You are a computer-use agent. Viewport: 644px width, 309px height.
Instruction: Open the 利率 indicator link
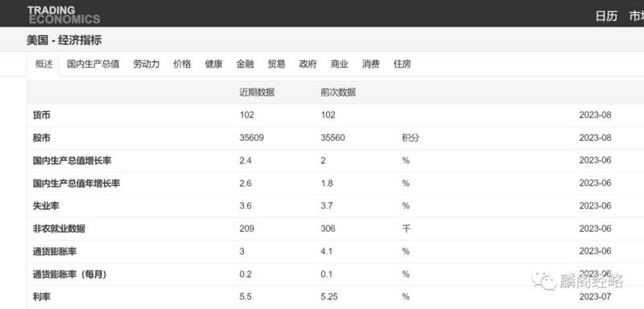[42, 297]
